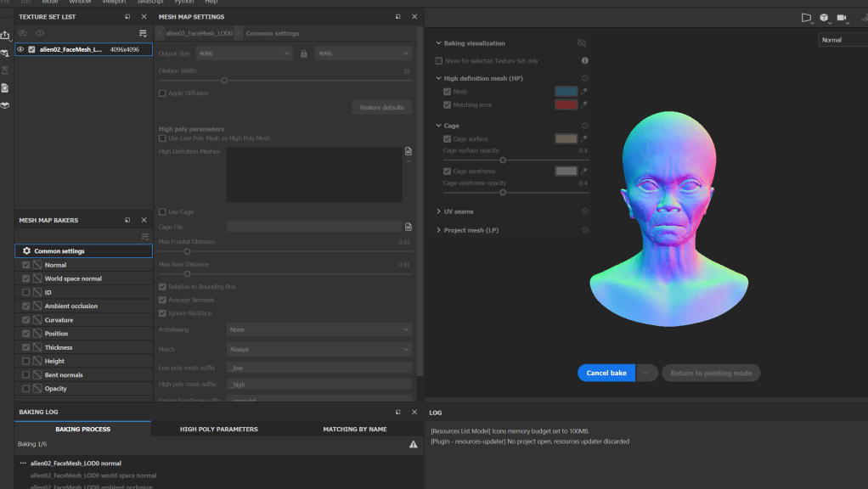Open the Antialiasing dropdown

click(318, 329)
